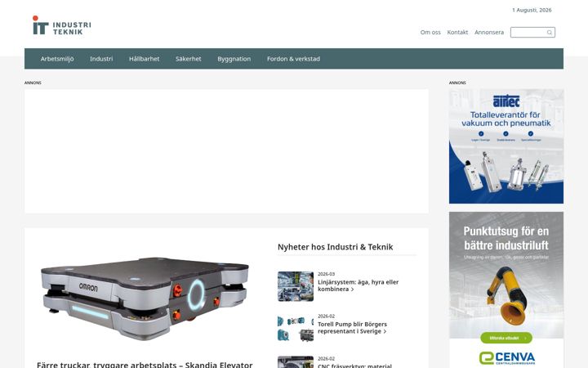Open the Annonsera page
This screenshot has height=368, width=588.
pos(489,32)
